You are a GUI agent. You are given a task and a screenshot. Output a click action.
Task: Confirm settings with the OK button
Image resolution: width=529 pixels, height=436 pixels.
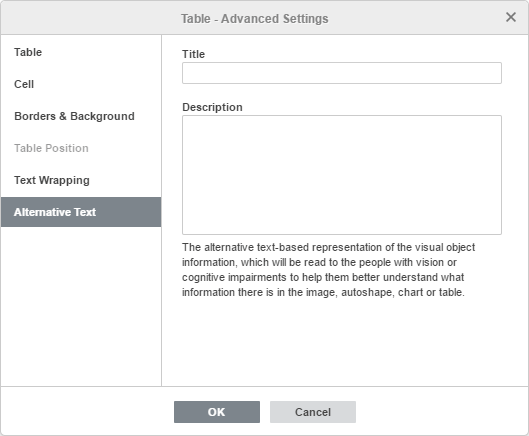217,412
